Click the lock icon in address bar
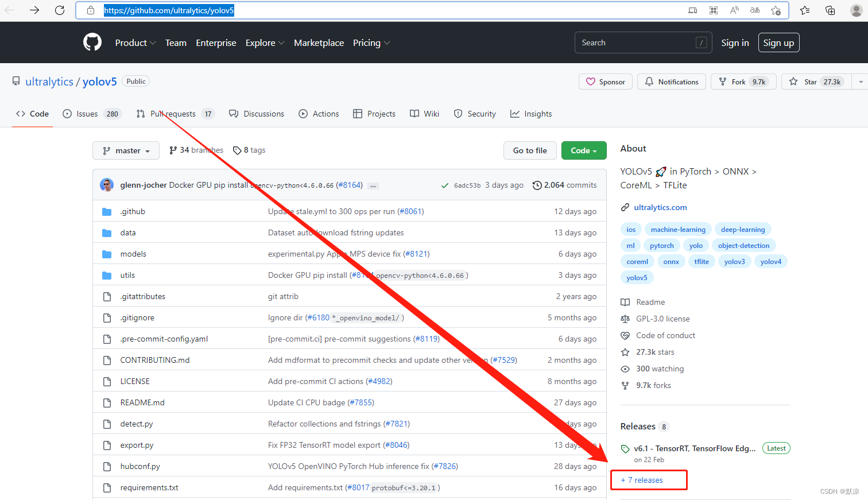The image size is (868, 500). 91,10
